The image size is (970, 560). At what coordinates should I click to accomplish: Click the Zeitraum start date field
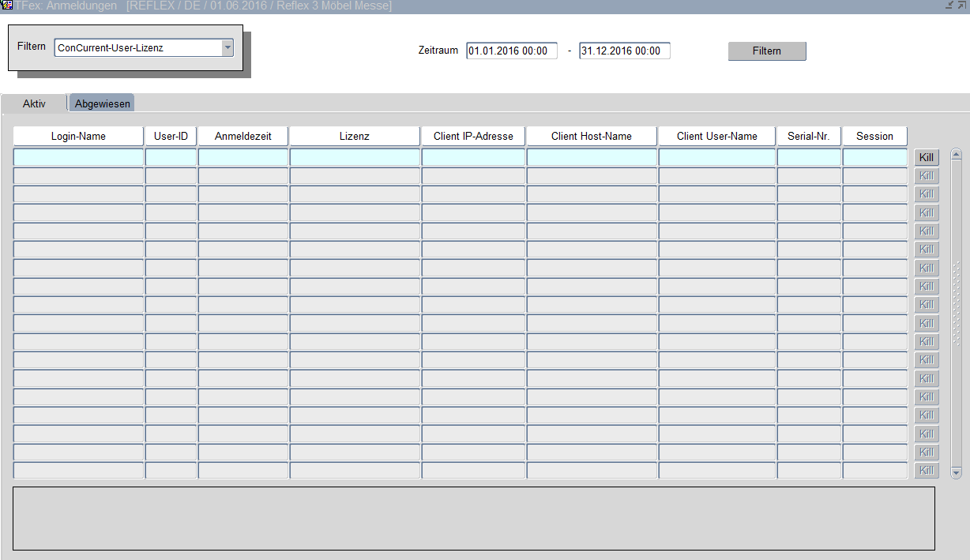[x=511, y=51]
